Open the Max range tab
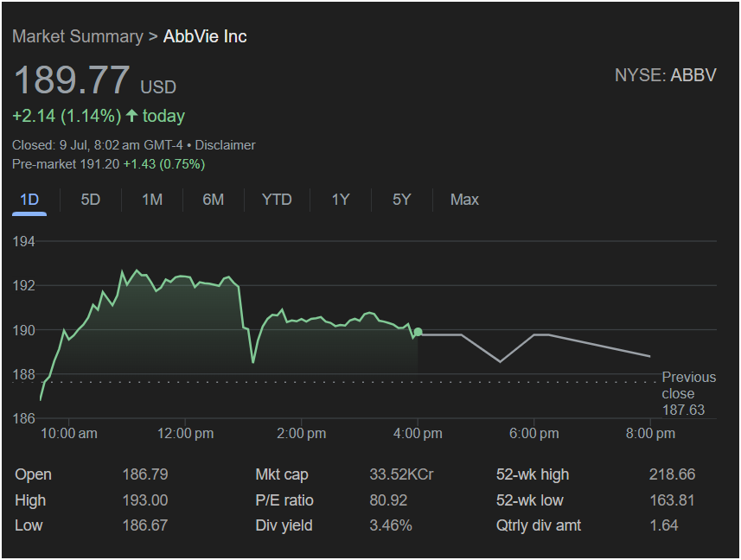 (x=464, y=200)
